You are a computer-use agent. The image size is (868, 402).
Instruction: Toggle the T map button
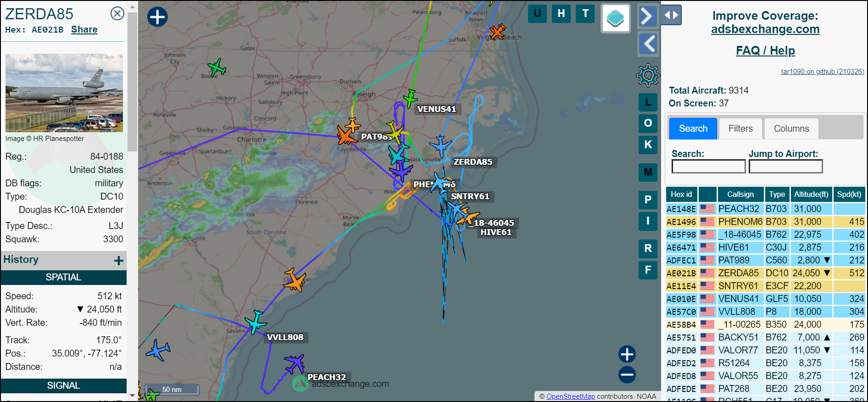585,14
